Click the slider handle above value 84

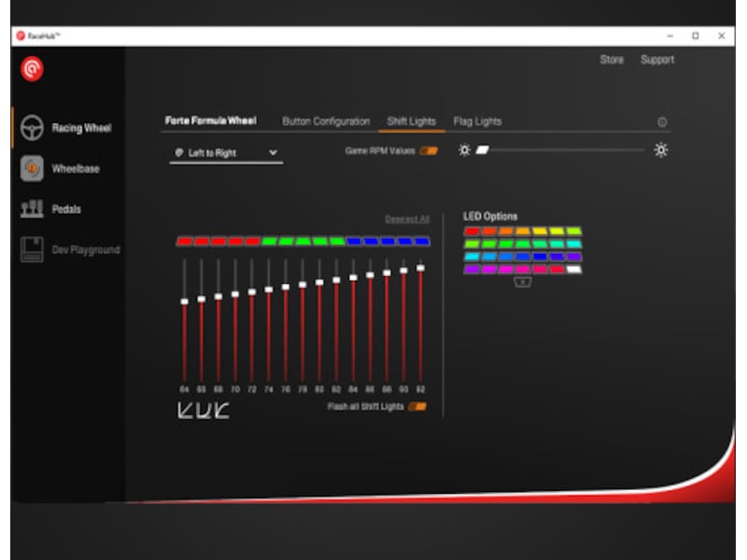point(353,277)
